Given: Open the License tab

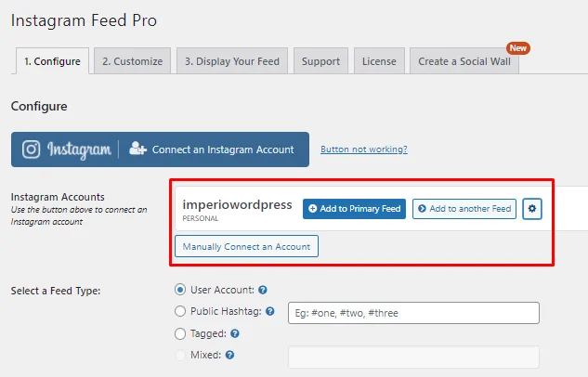Looking at the screenshot, I should (x=379, y=61).
